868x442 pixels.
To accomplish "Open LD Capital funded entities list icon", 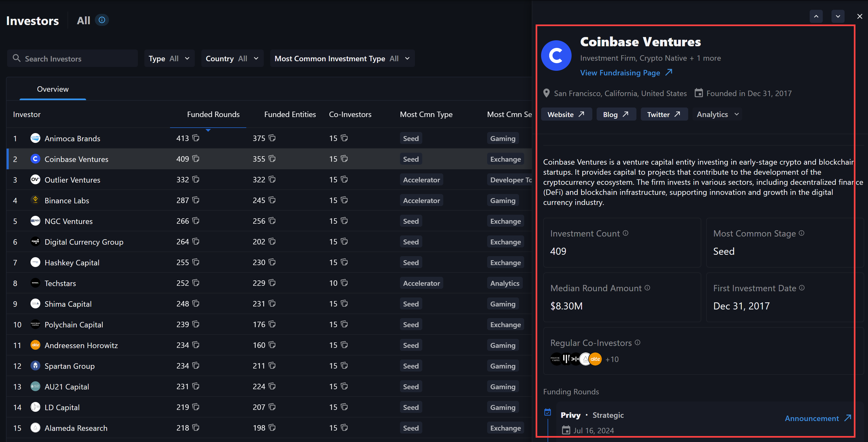I will point(272,407).
